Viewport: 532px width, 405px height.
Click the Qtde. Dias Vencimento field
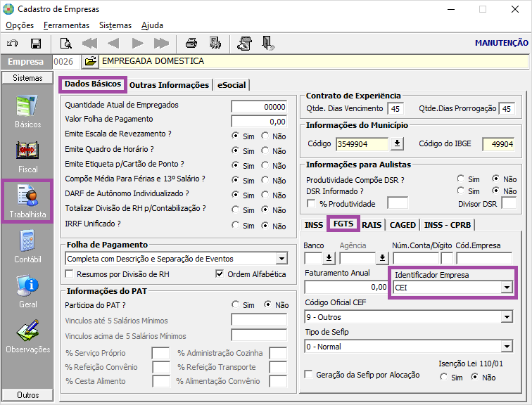point(395,109)
